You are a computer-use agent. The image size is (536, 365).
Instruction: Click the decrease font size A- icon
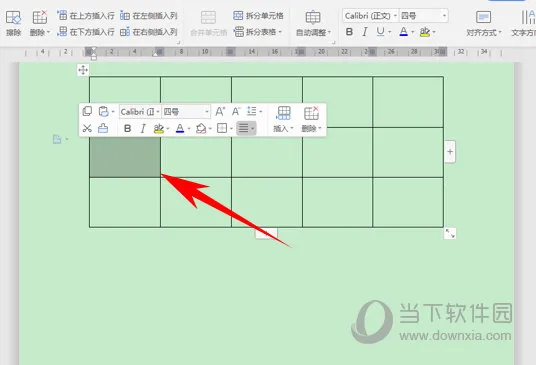[236, 111]
